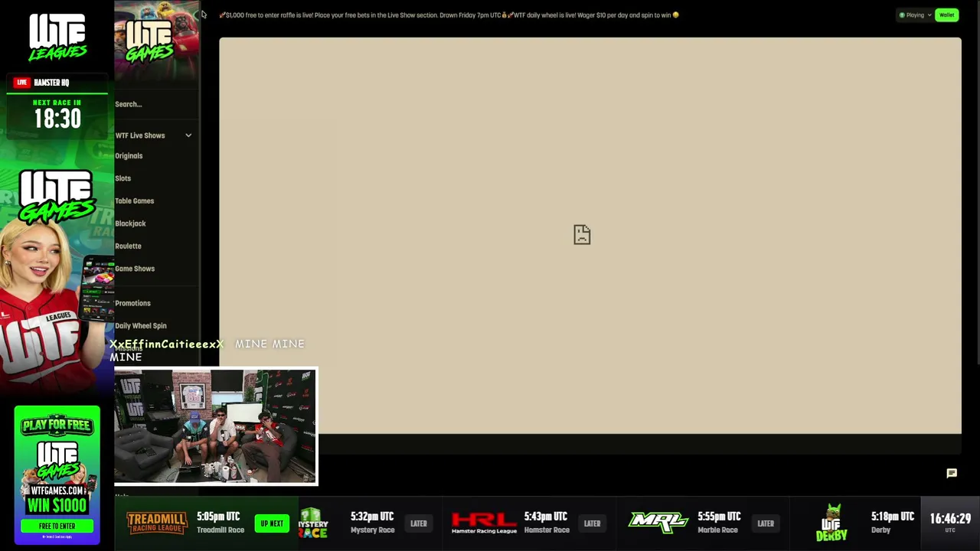Open the chat bubble icon
Screen dimensions: 980x551
click(952, 473)
